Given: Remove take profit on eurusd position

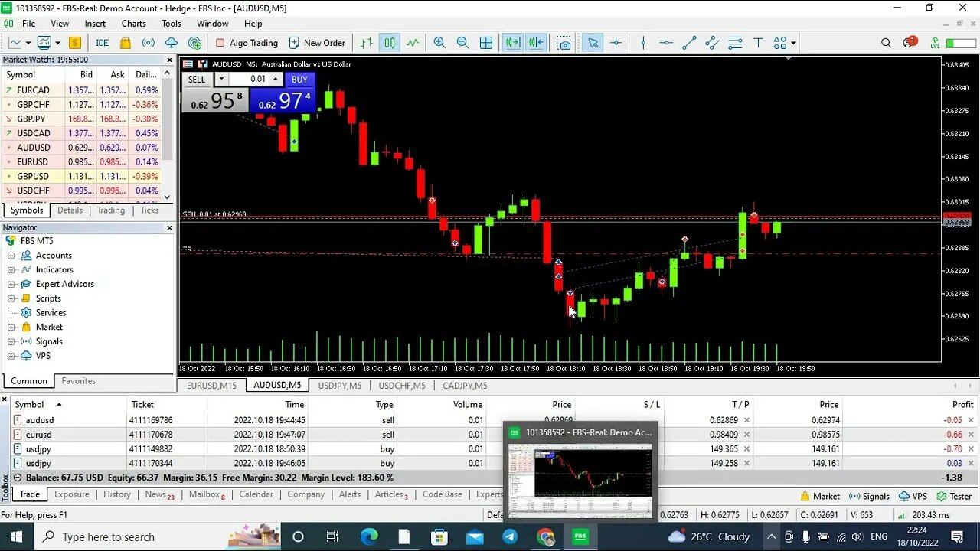Looking at the screenshot, I should tap(746, 435).
